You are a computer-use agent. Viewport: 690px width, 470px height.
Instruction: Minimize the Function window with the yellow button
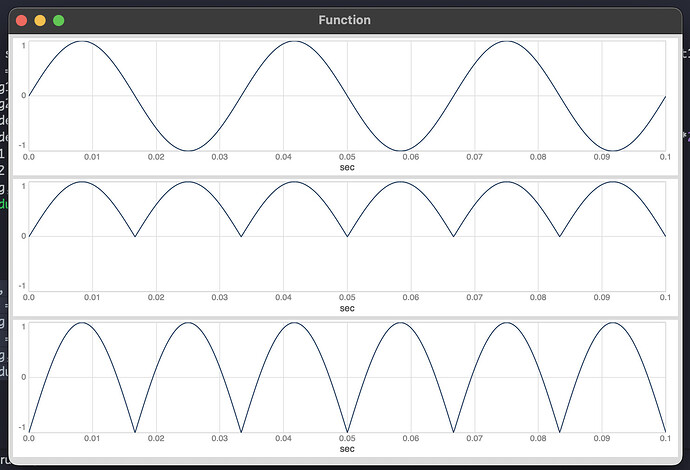point(40,20)
